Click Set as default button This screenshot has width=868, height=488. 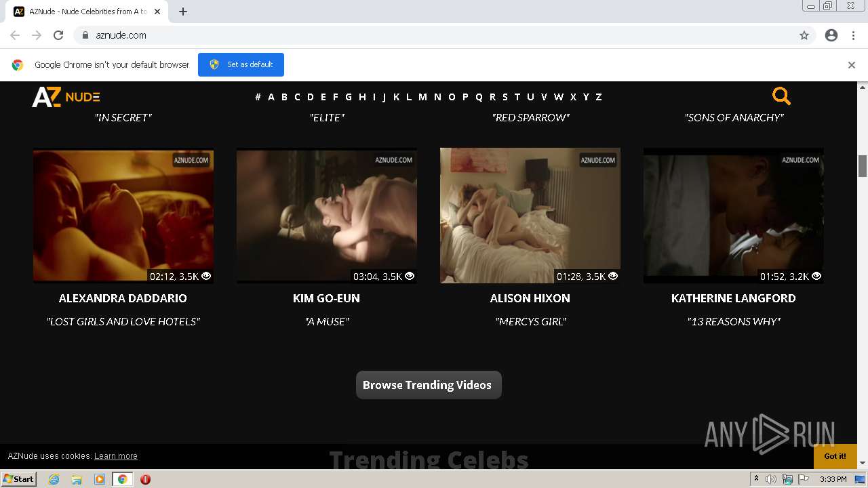(241, 64)
